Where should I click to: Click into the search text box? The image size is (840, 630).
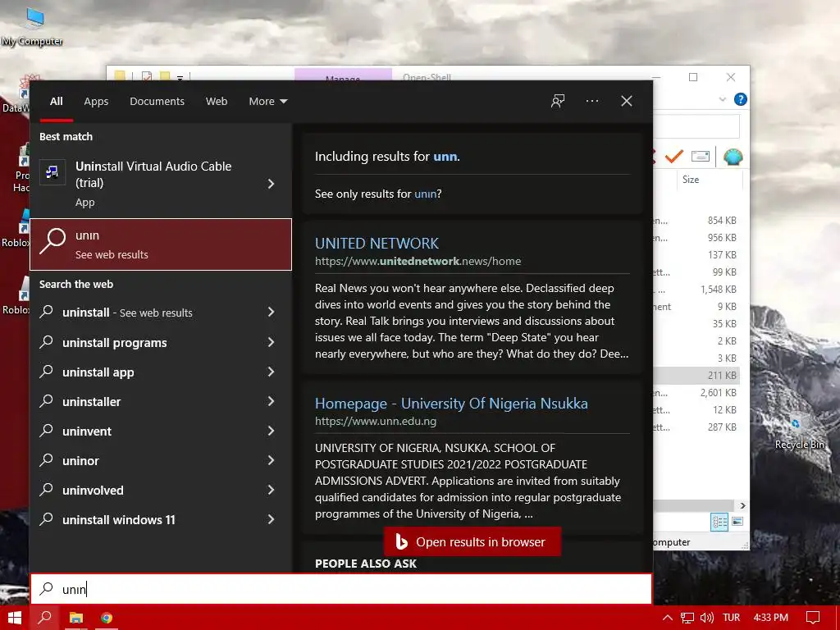(x=341, y=589)
